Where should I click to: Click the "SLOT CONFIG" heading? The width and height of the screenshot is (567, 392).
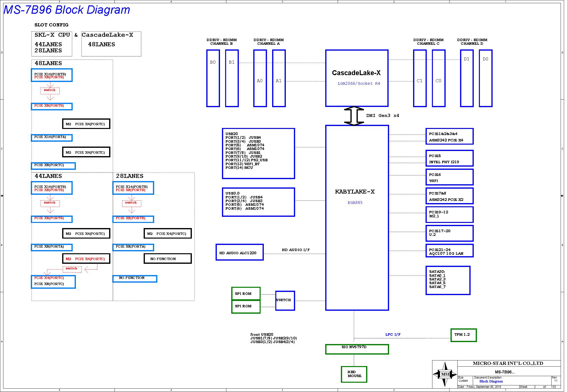click(x=52, y=25)
